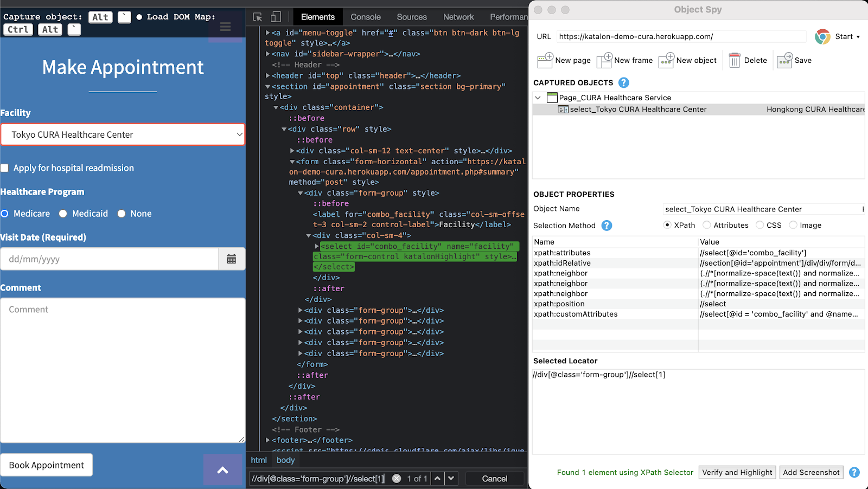Screen dimensions: 868x489
Task: Click the Selected Locator text area
Action: [698, 411]
